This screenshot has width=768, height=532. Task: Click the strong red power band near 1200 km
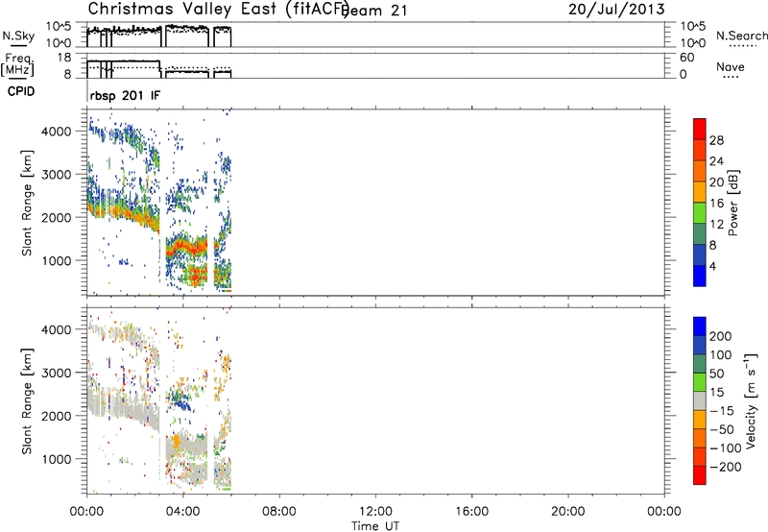click(x=186, y=247)
